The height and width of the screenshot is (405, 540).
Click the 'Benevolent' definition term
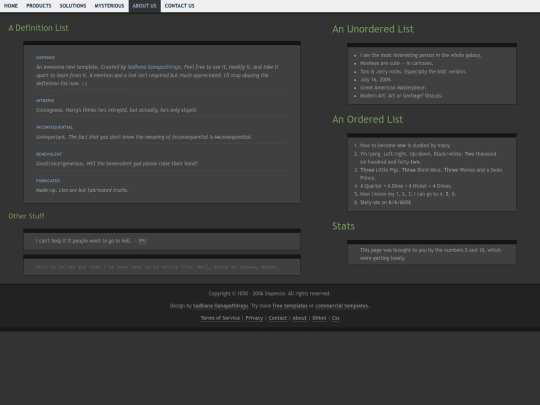point(49,154)
